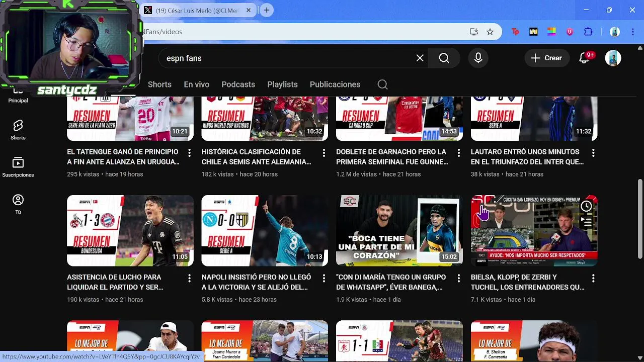Open the Crear menu button

pos(547,58)
